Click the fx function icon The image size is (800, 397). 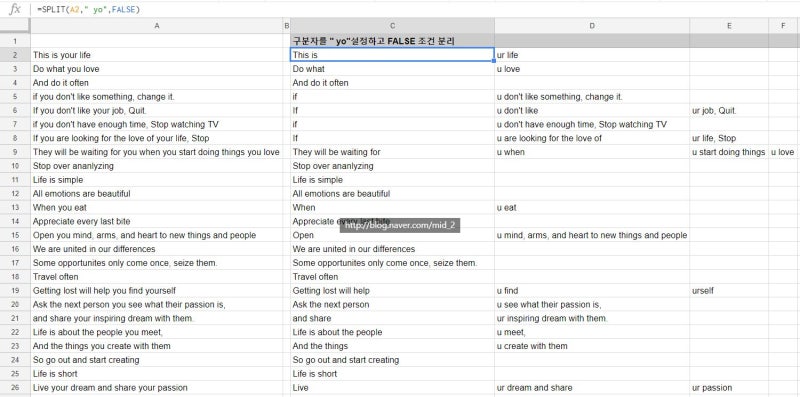pos(15,9)
